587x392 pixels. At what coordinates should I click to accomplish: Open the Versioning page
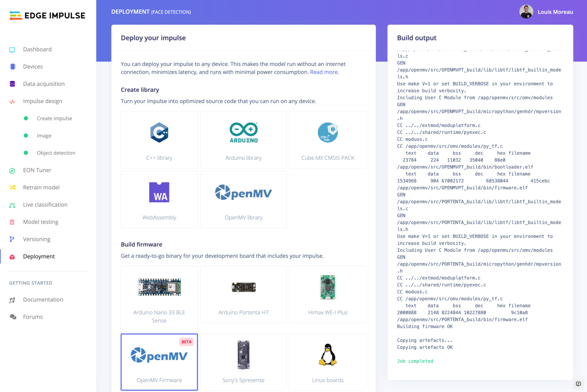pyautogui.click(x=37, y=239)
